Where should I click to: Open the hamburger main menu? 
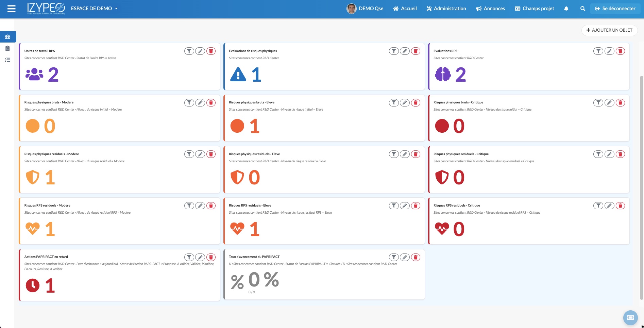tap(12, 9)
